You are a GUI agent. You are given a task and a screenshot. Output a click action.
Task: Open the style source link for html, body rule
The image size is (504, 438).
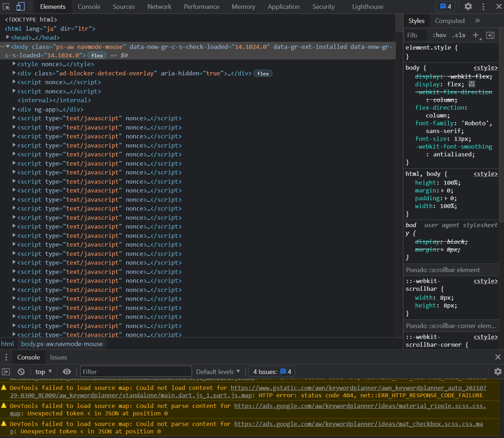click(x=485, y=174)
